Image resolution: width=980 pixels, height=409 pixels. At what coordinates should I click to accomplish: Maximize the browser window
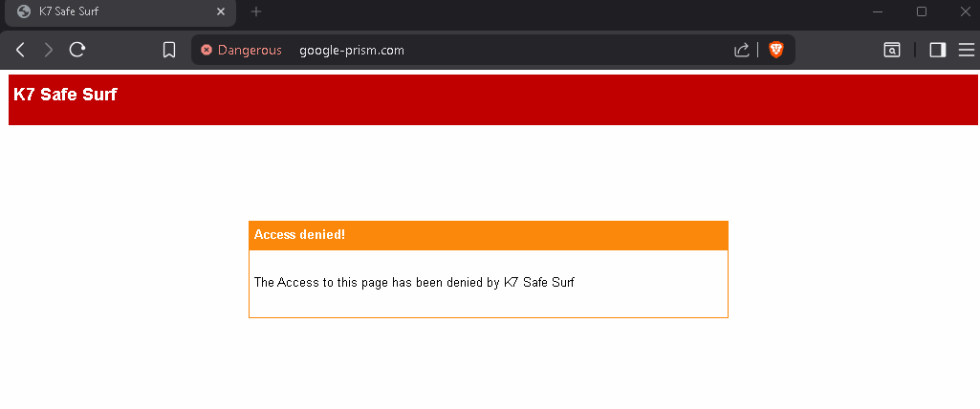[x=922, y=11]
